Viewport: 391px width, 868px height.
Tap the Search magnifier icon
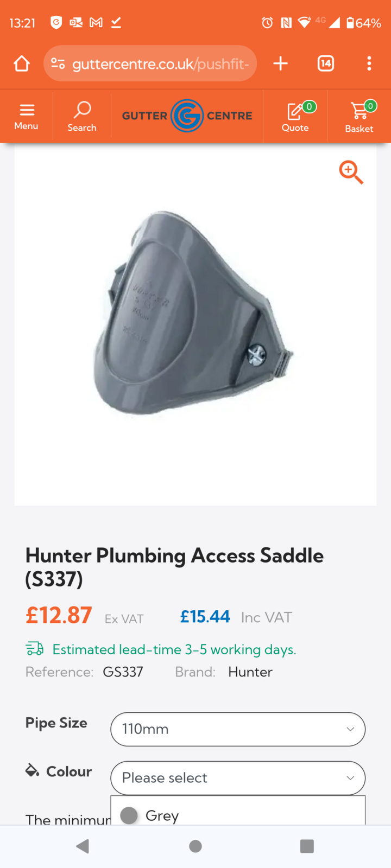[82, 110]
